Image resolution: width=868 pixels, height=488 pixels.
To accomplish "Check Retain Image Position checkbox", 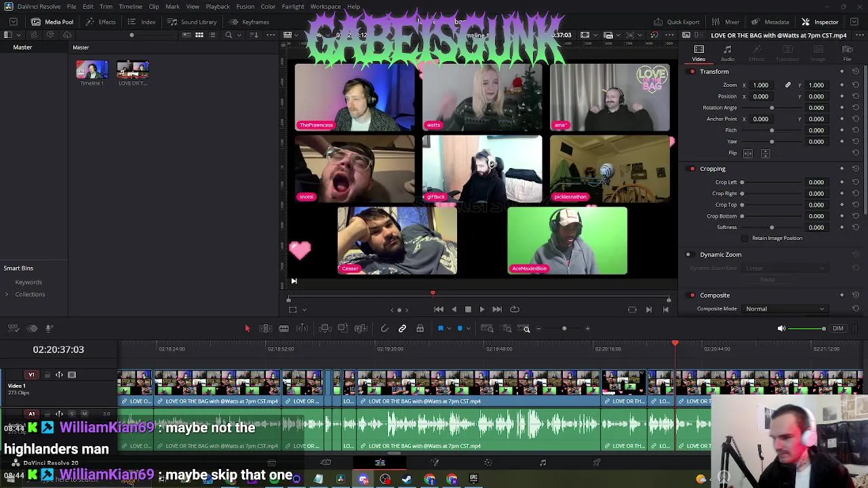I will point(745,239).
